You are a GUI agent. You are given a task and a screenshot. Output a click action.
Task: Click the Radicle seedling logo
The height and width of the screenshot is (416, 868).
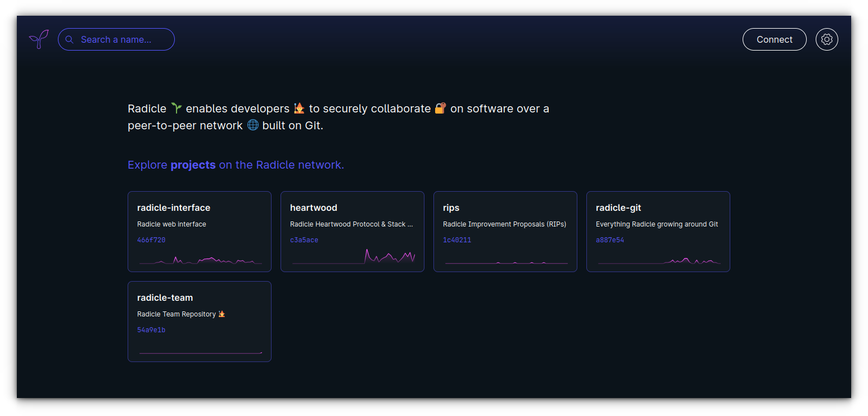(39, 39)
